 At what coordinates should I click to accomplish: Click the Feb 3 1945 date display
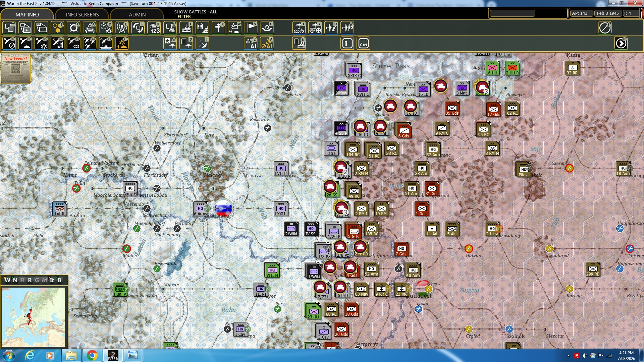607,13
